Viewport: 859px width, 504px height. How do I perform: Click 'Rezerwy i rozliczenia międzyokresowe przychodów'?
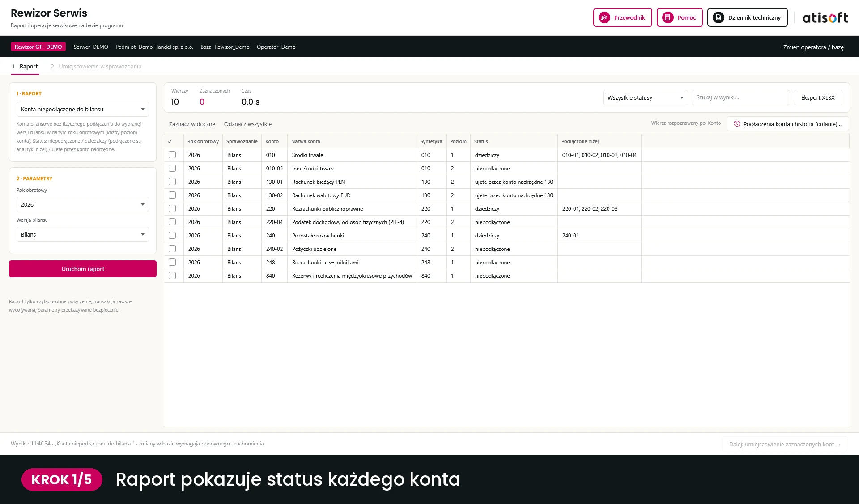352,275
